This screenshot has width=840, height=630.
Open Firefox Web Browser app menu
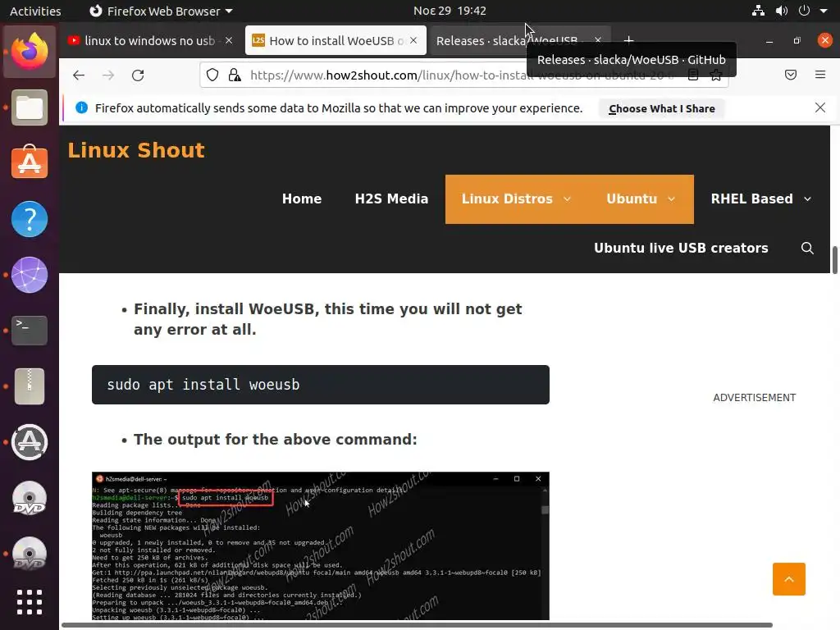click(x=161, y=11)
